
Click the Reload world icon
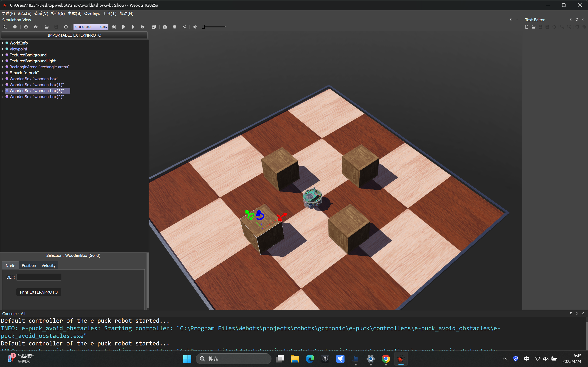click(x=66, y=27)
